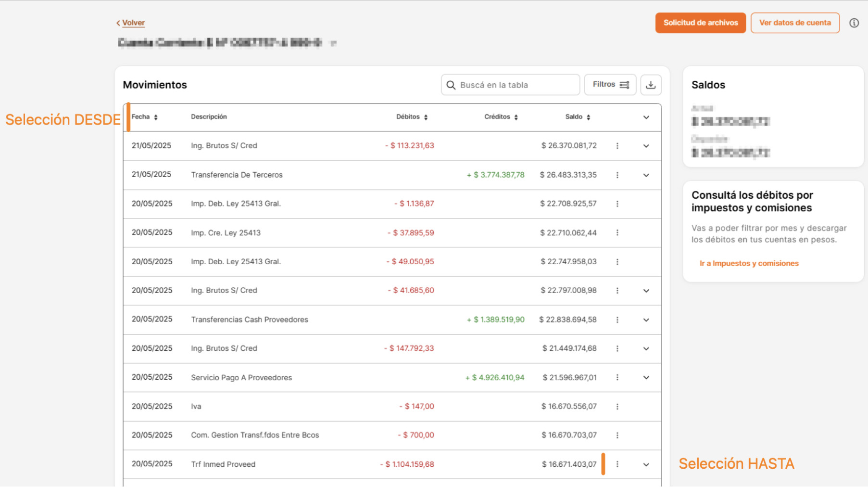The image size is (868, 487).
Task: Sort table by Fecha column arrows
Action: pyautogui.click(x=156, y=117)
